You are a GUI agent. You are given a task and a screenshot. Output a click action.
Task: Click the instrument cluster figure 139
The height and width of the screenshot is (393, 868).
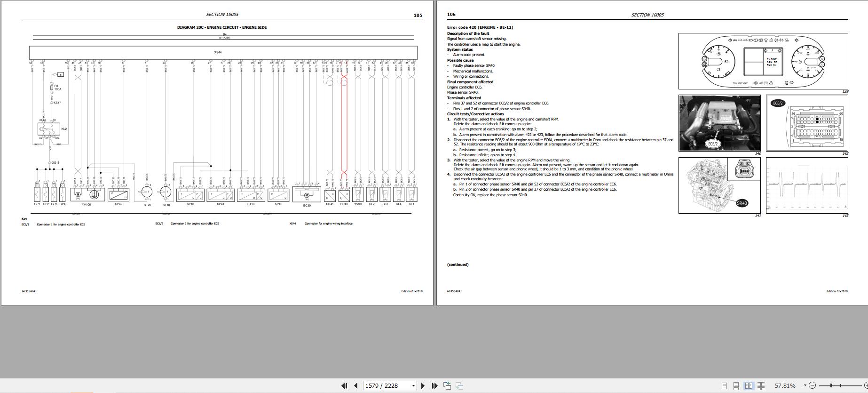pyautogui.click(x=763, y=61)
